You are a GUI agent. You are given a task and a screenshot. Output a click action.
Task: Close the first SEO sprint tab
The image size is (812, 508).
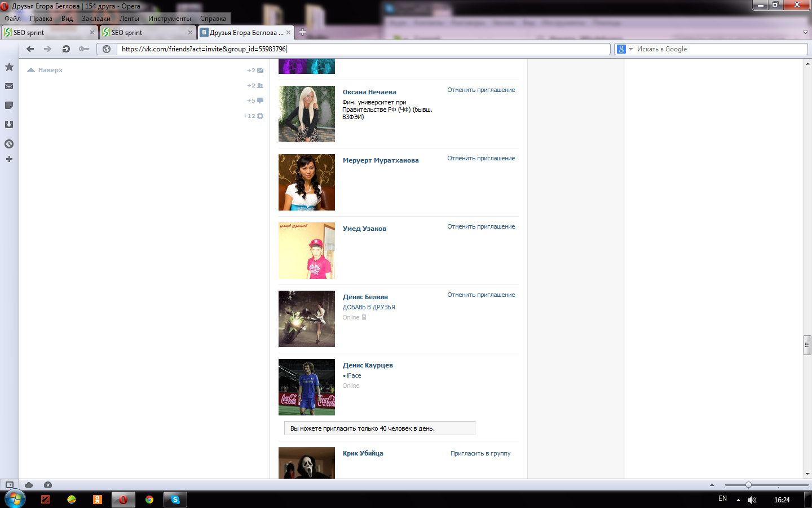point(92,33)
